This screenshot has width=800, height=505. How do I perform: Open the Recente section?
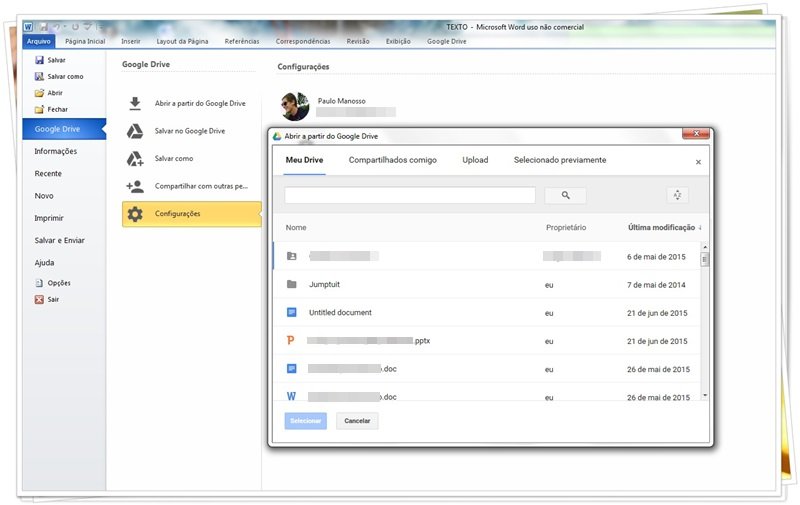point(48,173)
